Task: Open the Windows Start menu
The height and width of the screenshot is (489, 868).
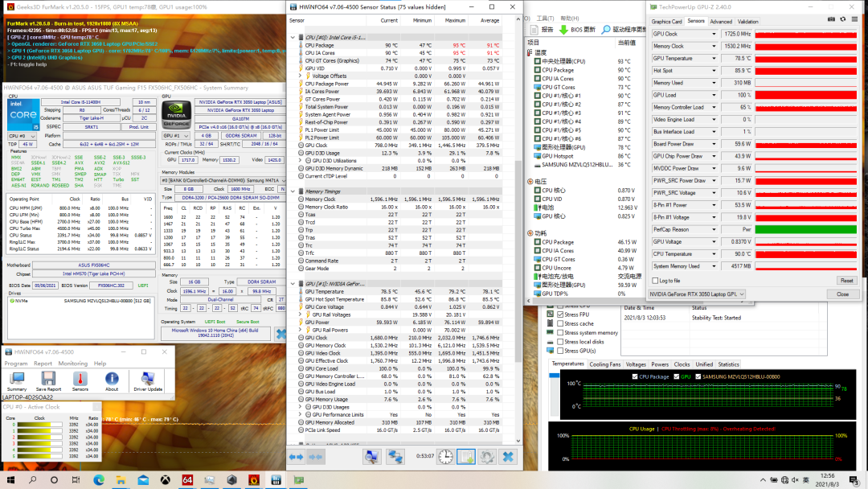Action: (10, 480)
